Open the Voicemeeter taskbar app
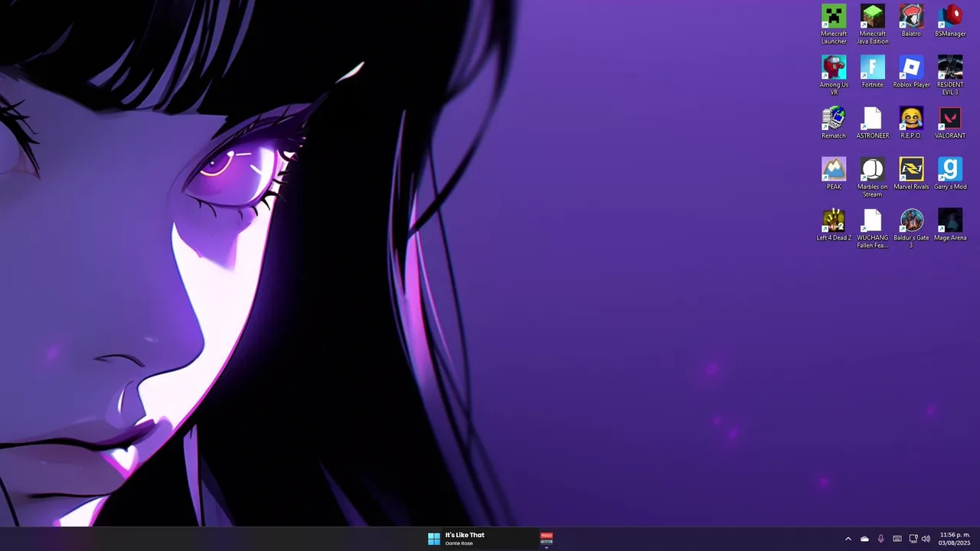This screenshot has height=551, width=980. (547, 539)
